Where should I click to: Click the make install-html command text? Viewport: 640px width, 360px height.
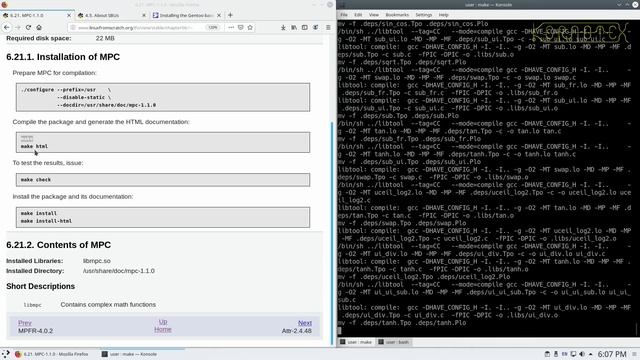(46, 221)
